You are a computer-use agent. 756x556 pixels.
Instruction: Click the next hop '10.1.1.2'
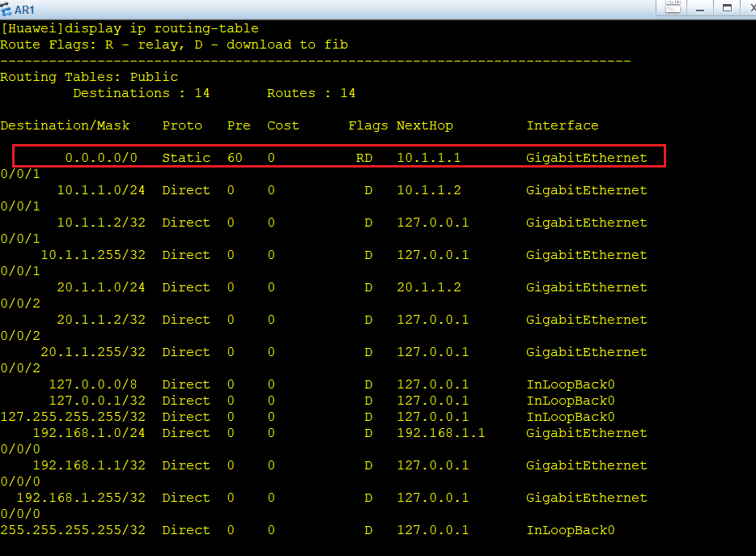pyautogui.click(x=429, y=190)
